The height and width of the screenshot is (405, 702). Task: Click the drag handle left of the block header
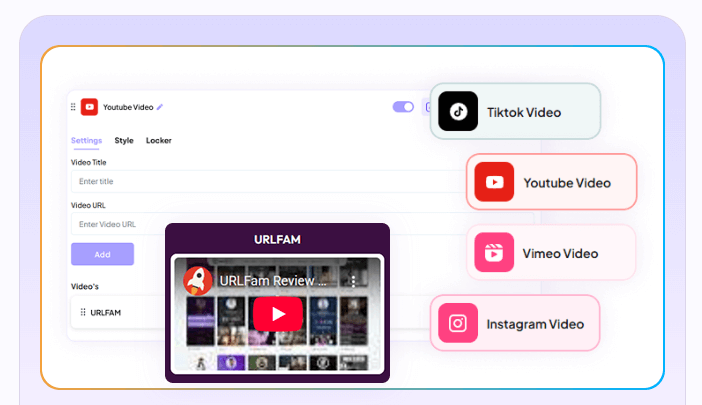(73, 107)
